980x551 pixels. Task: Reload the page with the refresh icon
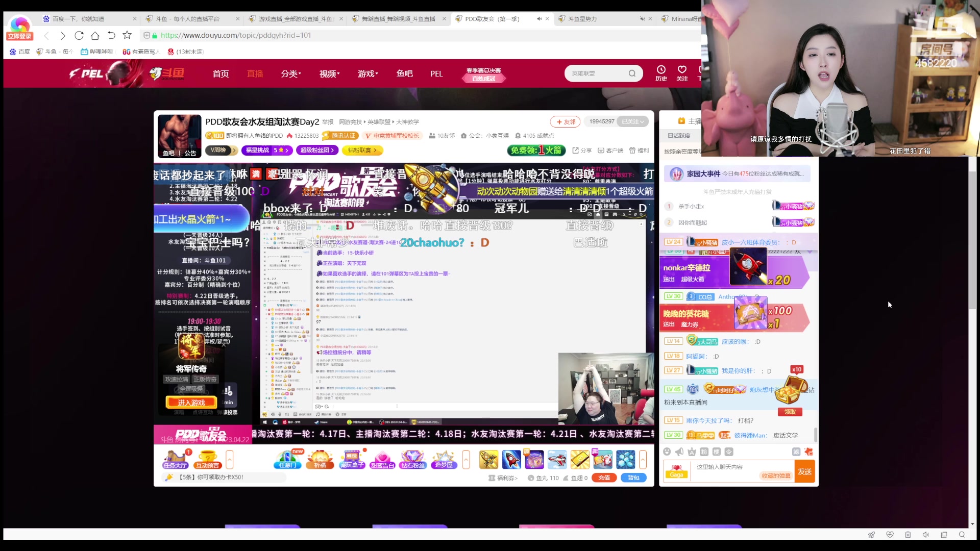79,36
